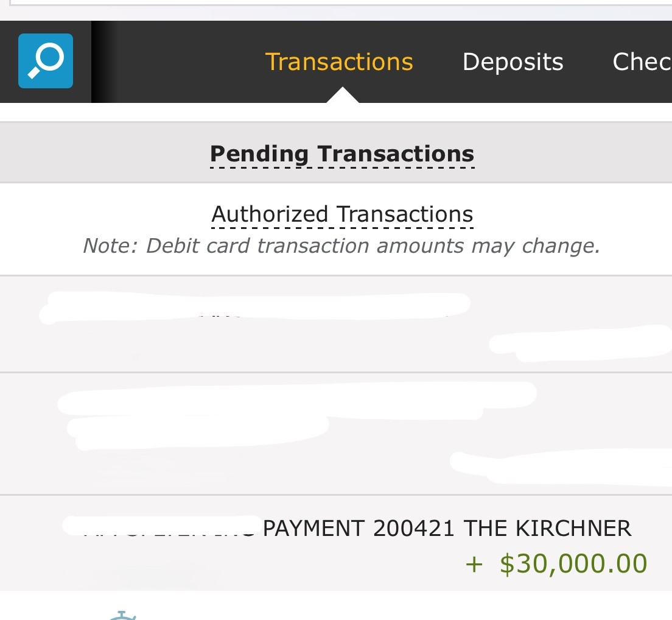The width and height of the screenshot is (672, 620).
Task: Open the Authorized Transactions link
Action: click(342, 214)
